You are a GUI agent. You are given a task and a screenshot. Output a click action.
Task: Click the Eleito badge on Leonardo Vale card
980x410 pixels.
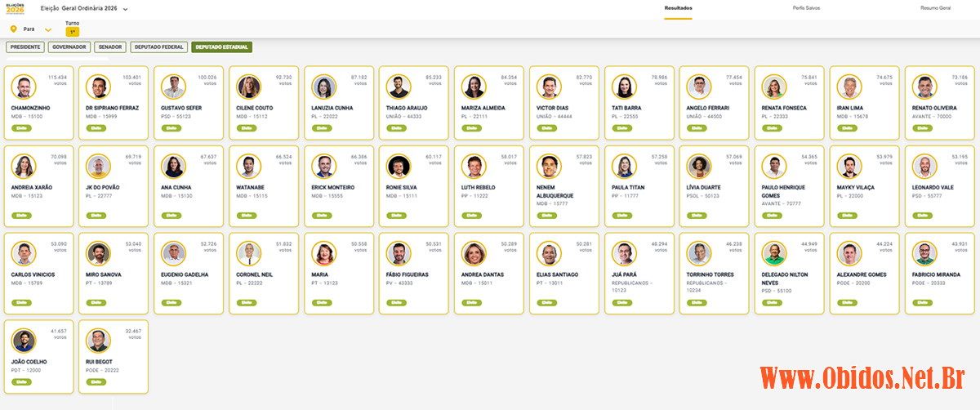(922, 216)
